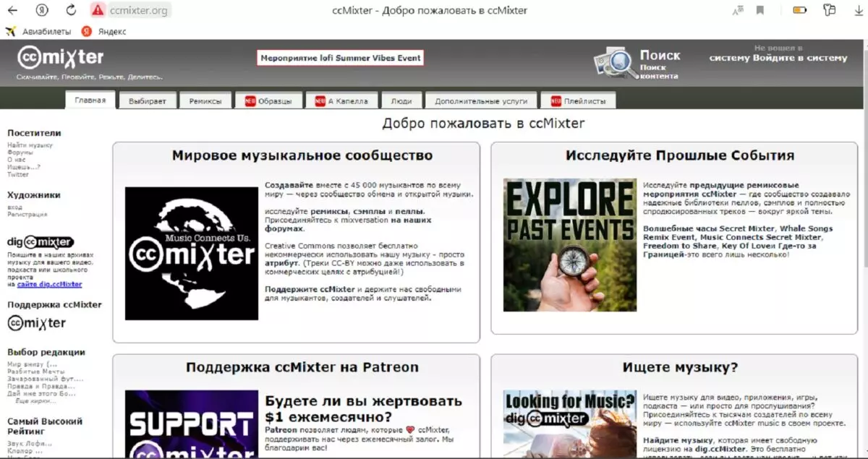Click the dig ccMixter logo in sidebar

[x=41, y=242]
